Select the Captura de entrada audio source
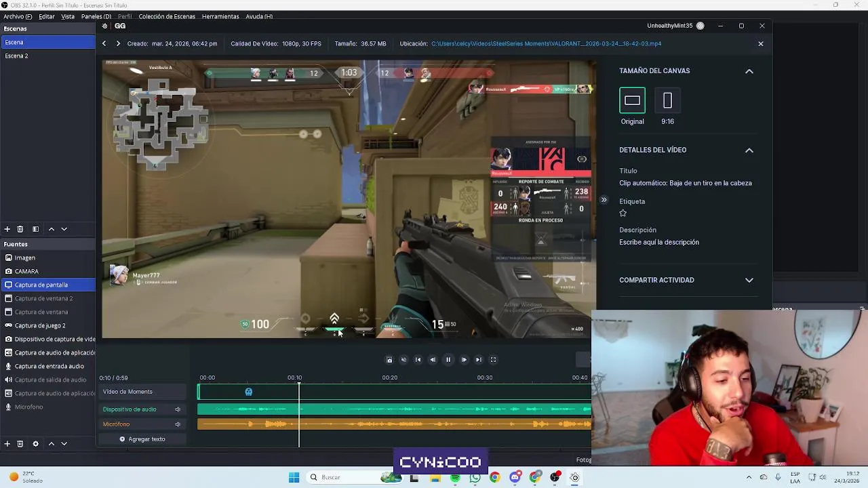Image resolution: width=868 pixels, height=488 pixels. (47, 366)
